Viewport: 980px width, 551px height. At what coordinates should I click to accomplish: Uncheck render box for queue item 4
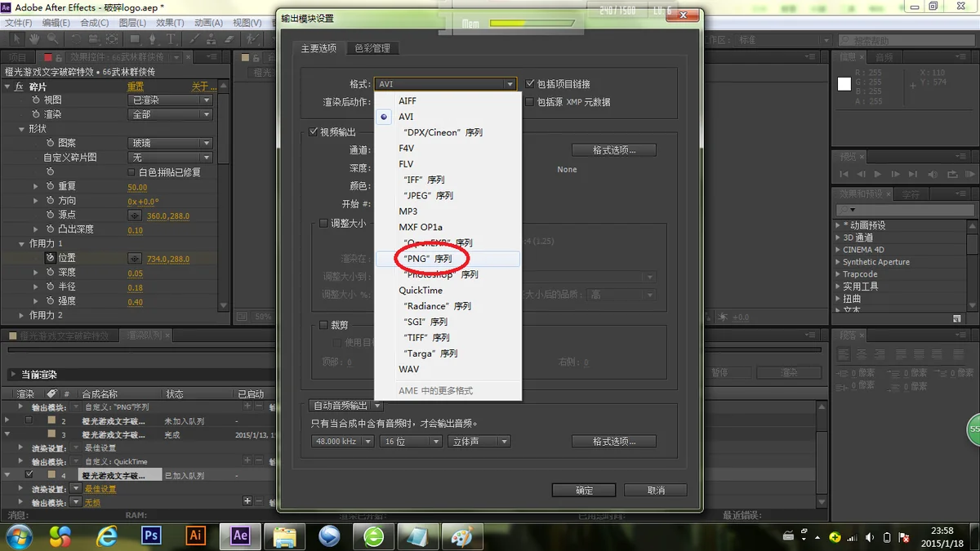29,474
